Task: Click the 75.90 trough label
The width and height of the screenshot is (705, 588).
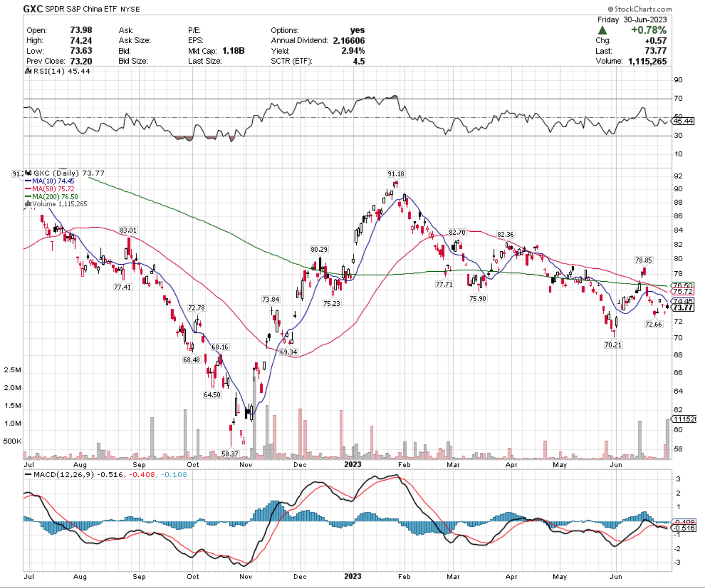Action: click(477, 299)
